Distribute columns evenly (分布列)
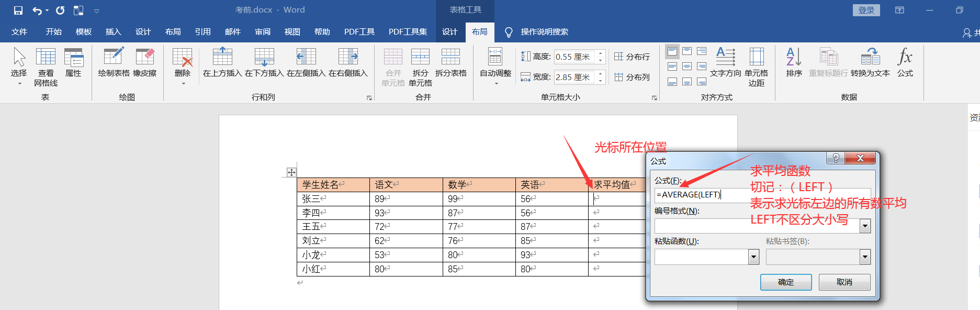Image resolution: width=980 pixels, height=310 pixels. [x=632, y=77]
